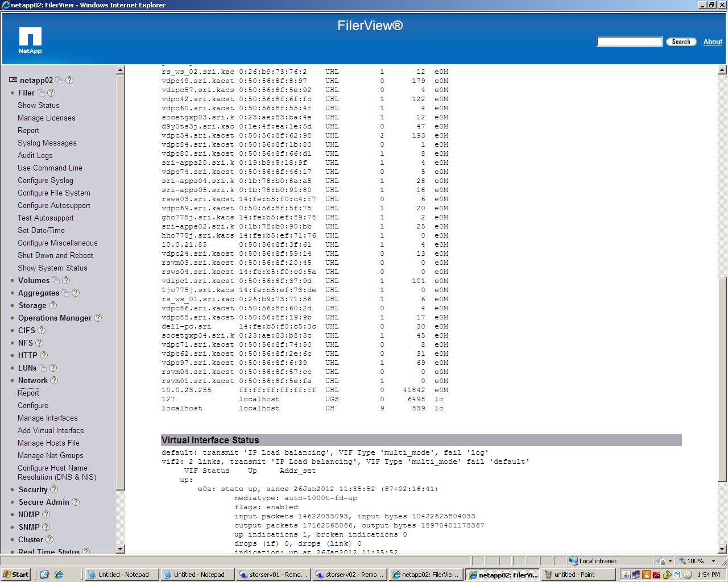The height and width of the screenshot is (582, 728).
Task: Click the help icon beside Cluster
Action: coord(49,539)
